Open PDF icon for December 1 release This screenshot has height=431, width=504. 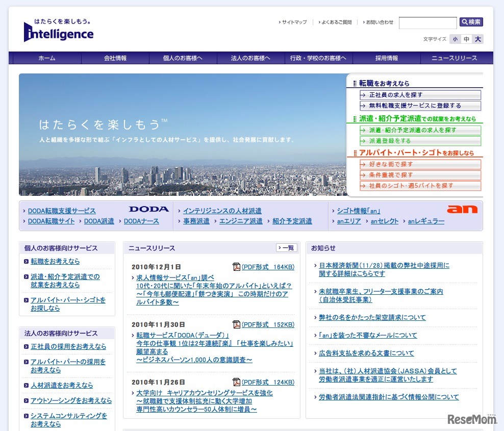(236, 267)
